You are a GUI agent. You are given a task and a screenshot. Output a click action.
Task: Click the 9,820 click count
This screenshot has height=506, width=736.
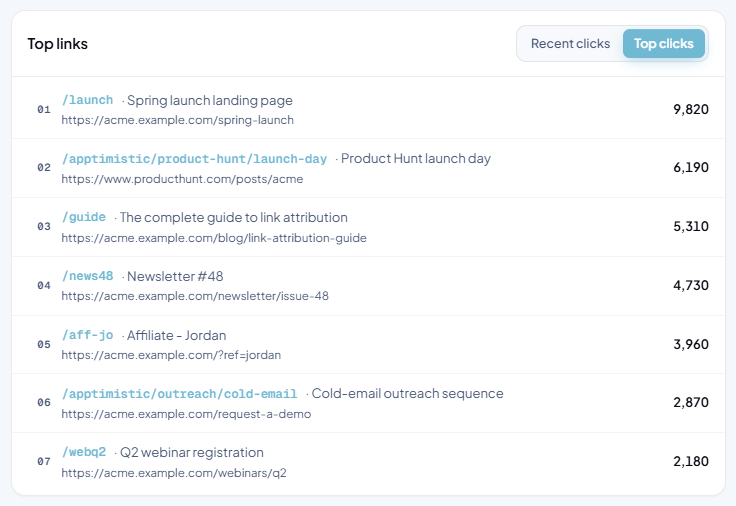click(691, 109)
